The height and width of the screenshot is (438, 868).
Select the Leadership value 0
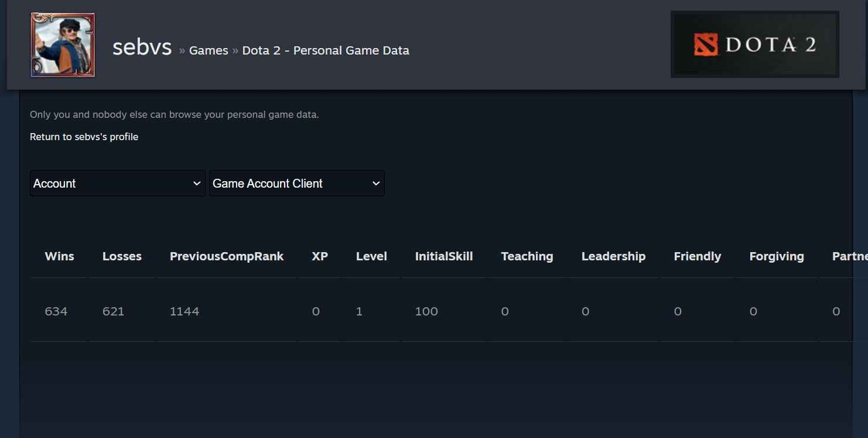[x=585, y=311]
